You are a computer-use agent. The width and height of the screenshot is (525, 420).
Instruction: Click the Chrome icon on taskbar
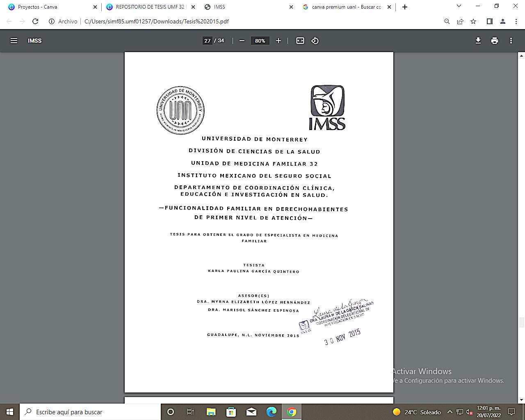pyautogui.click(x=292, y=412)
